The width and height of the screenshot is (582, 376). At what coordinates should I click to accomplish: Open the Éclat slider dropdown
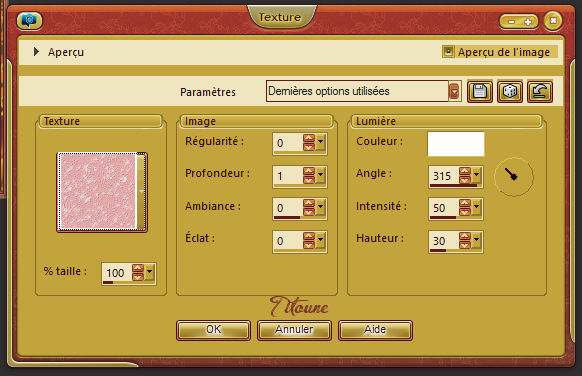tap(320, 241)
